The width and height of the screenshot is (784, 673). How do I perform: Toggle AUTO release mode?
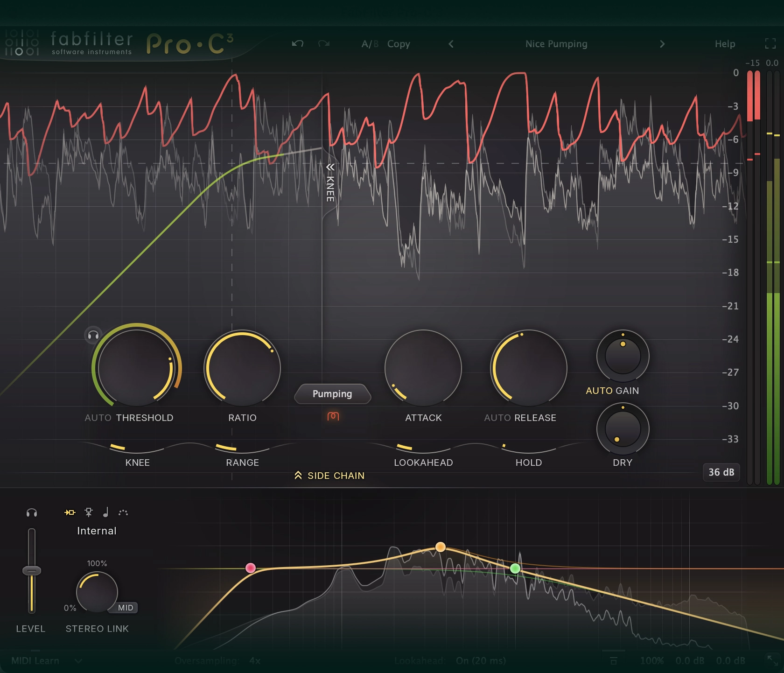pos(497,418)
